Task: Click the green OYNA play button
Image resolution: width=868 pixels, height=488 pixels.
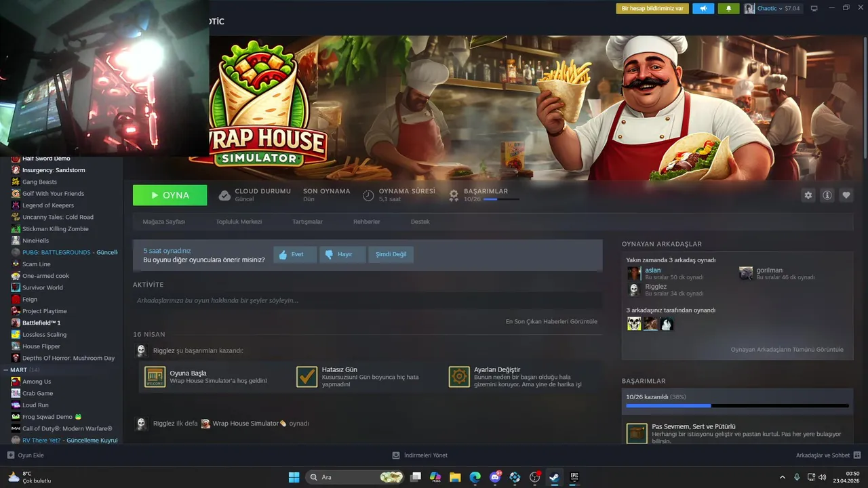Action: point(170,195)
